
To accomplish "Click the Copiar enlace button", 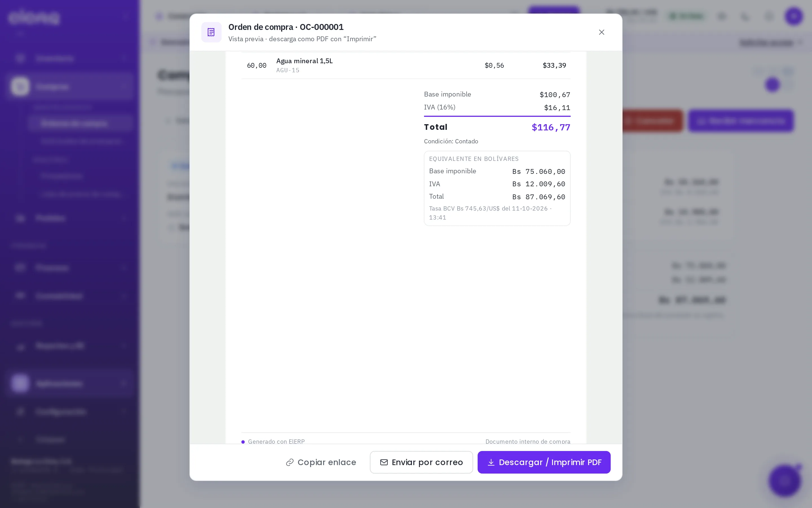I will pyautogui.click(x=321, y=462).
